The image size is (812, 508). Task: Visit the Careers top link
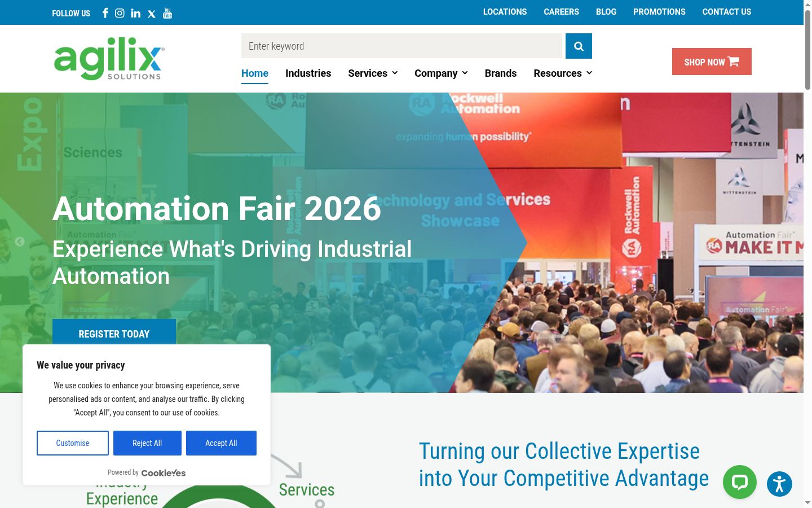pos(561,12)
